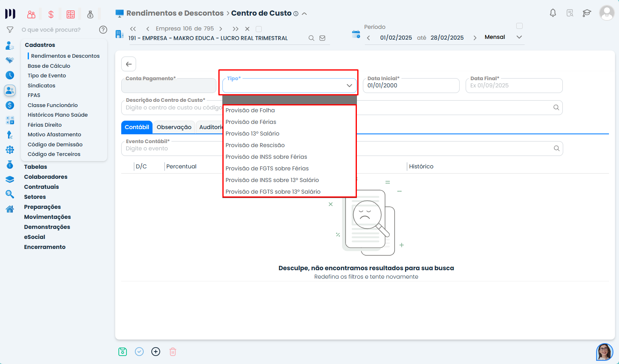Click the dollar sign icon in top toolbar
619x364 pixels.
(51, 14)
